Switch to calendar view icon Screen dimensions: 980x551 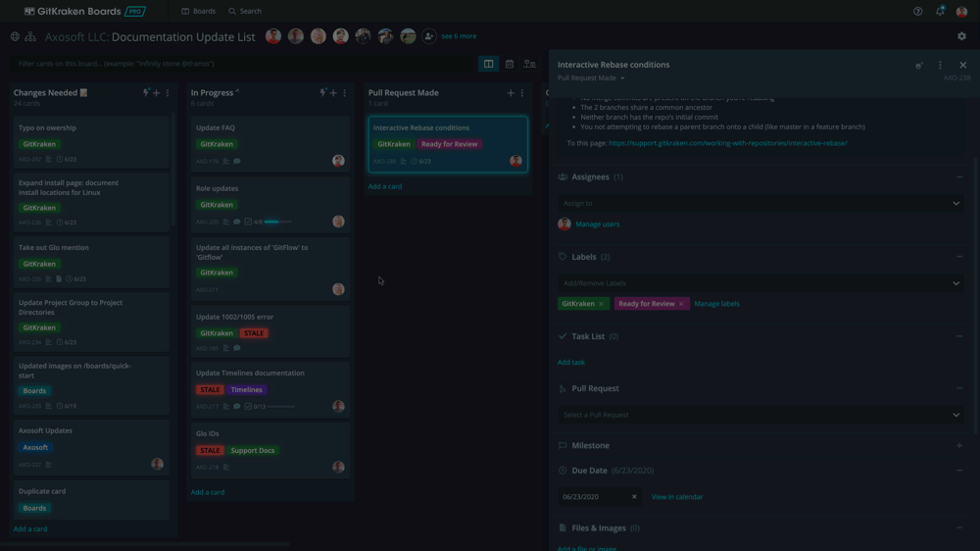coord(510,64)
